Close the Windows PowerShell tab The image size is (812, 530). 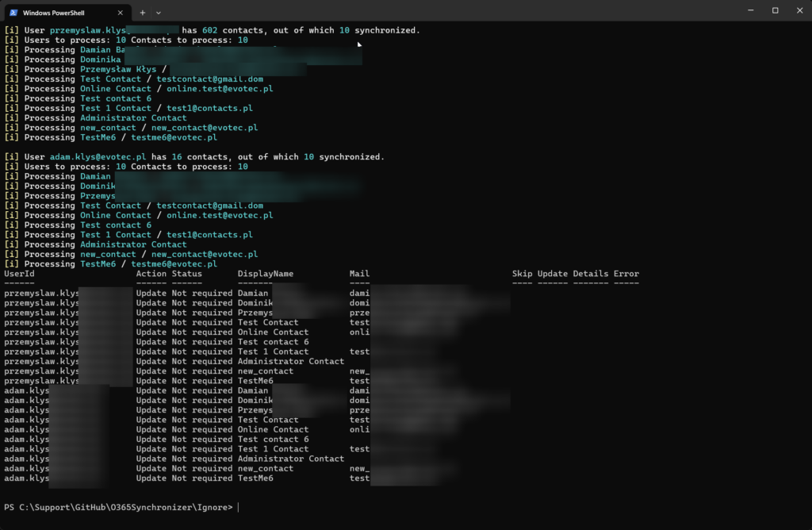tap(120, 13)
